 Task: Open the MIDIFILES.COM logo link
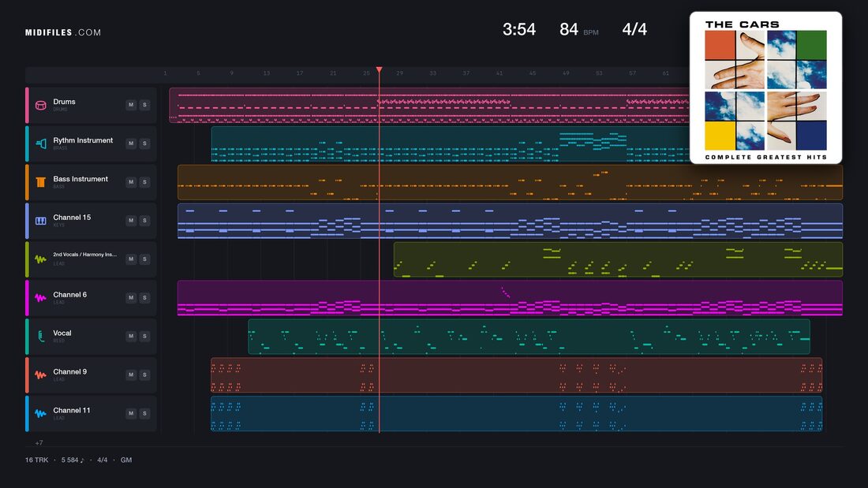pos(63,32)
